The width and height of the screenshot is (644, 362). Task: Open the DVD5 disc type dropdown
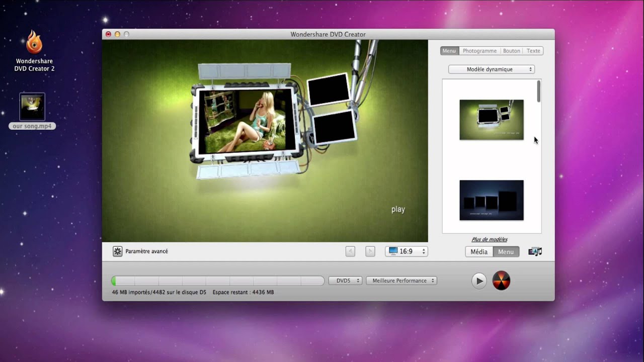click(x=345, y=281)
